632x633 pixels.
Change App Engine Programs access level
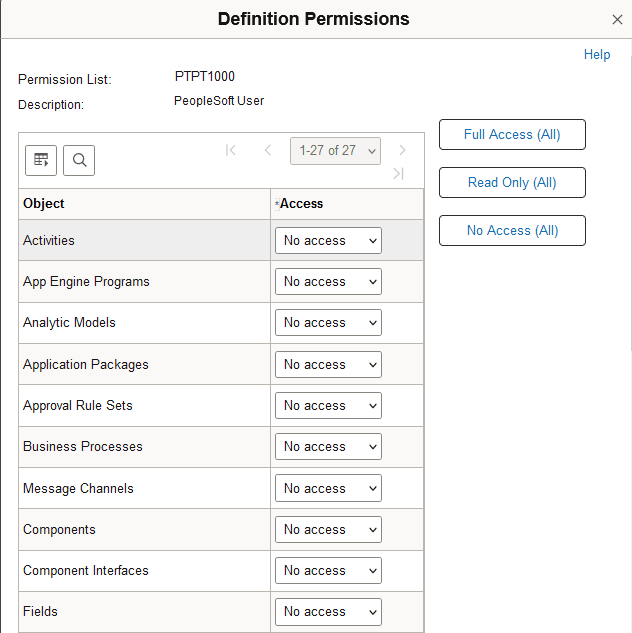coord(328,282)
